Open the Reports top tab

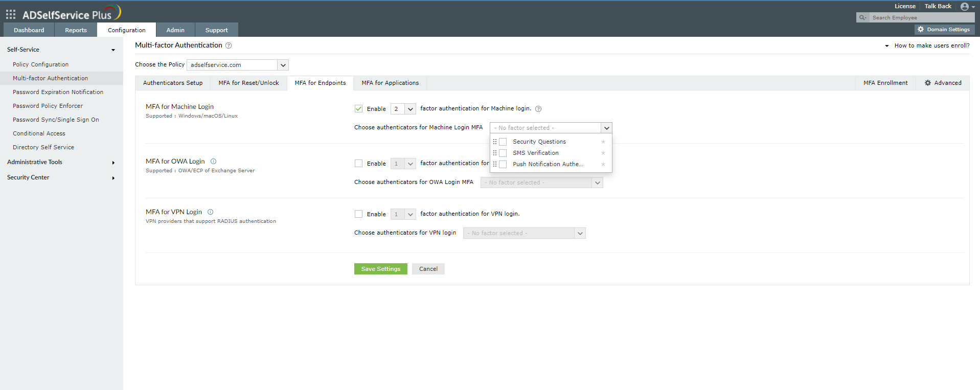point(76,30)
